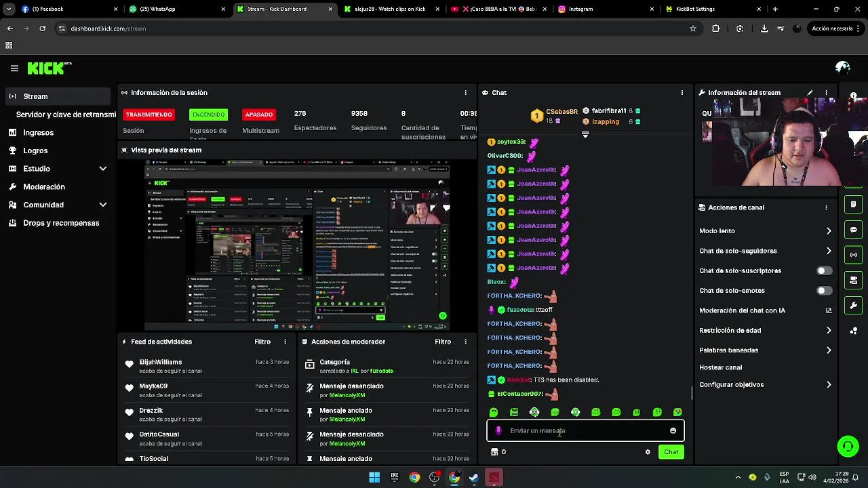Switch to the WhatsApp browser tab
868x488 pixels.
pyautogui.click(x=176, y=9)
